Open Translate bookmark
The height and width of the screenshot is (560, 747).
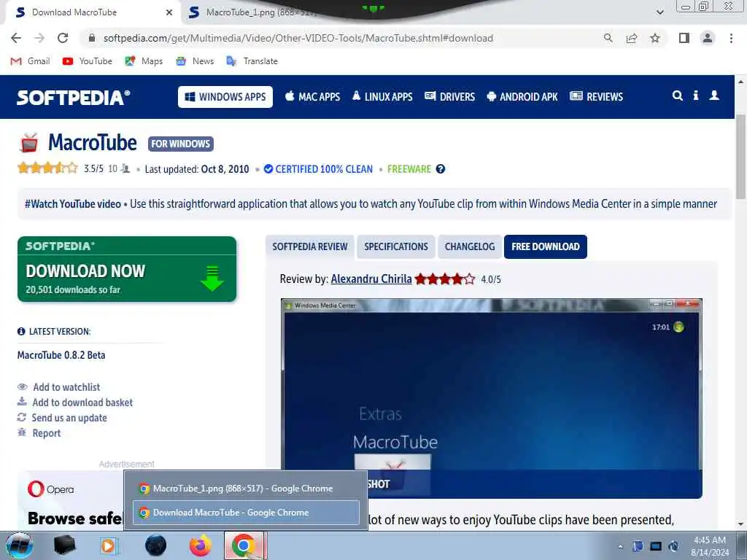click(x=252, y=61)
